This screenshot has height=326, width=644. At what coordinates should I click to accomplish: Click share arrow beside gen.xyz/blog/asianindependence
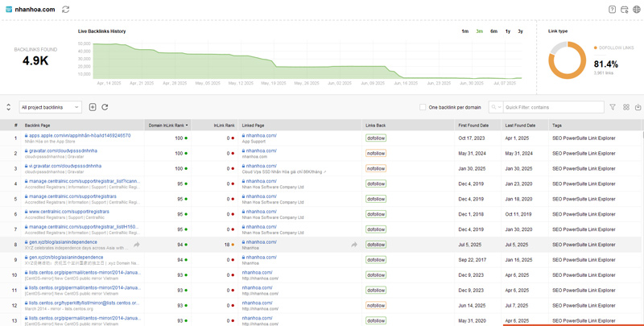[137, 245]
